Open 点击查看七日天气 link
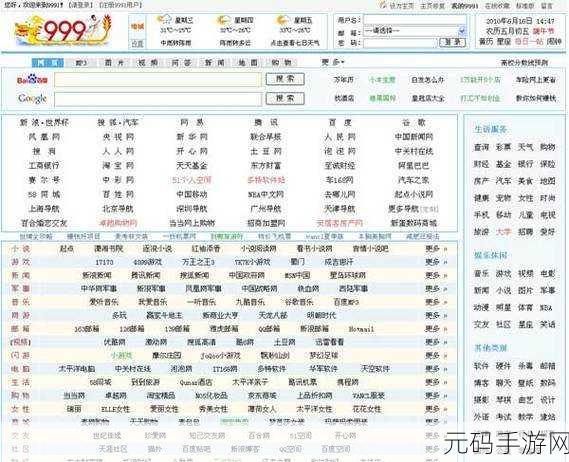Screen dimensions: 569x462 [x=295, y=43]
